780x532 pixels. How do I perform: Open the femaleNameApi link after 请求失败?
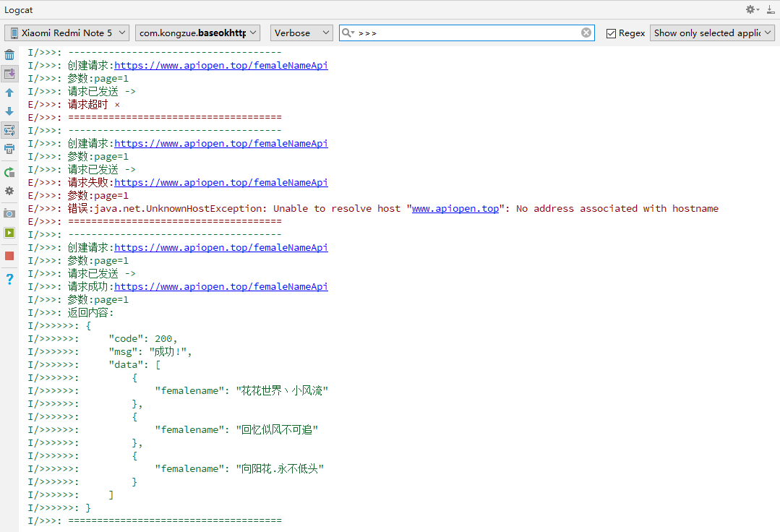[x=221, y=182]
